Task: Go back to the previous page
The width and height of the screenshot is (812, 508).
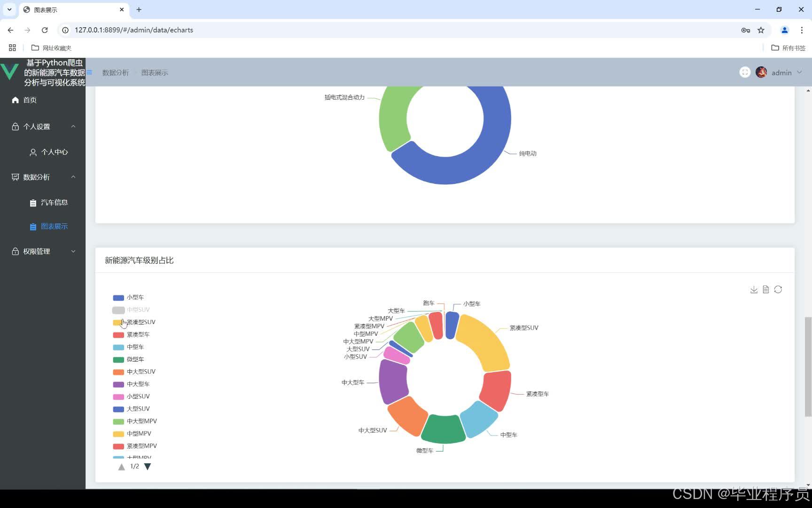Action: [x=10, y=30]
